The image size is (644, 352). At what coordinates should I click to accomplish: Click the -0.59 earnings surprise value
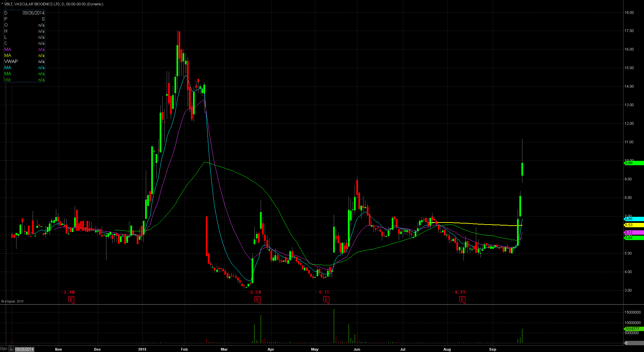[x=459, y=292]
